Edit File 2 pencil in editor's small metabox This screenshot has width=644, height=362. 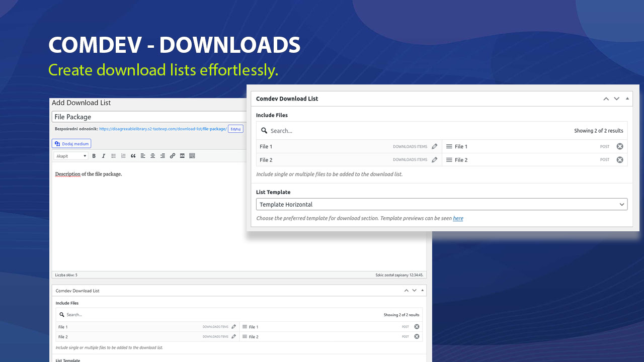pyautogui.click(x=233, y=336)
